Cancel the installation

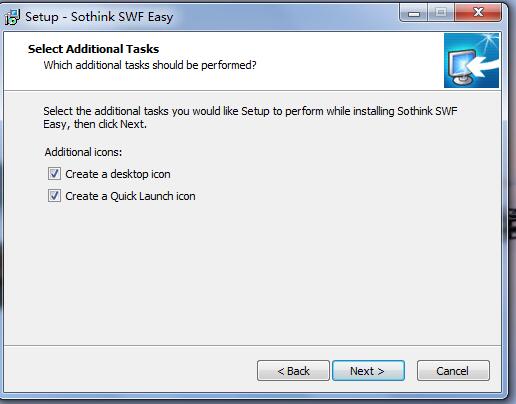(x=453, y=371)
